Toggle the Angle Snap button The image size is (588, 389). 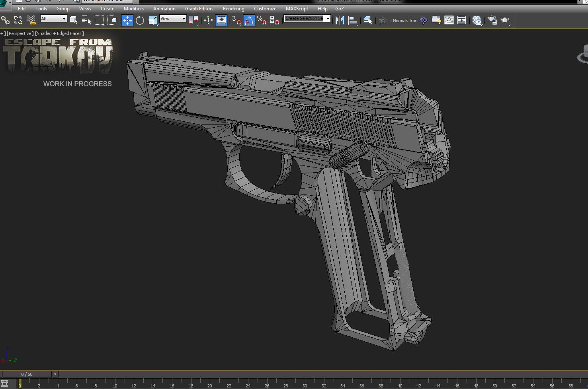pyautogui.click(x=249, y=20)
